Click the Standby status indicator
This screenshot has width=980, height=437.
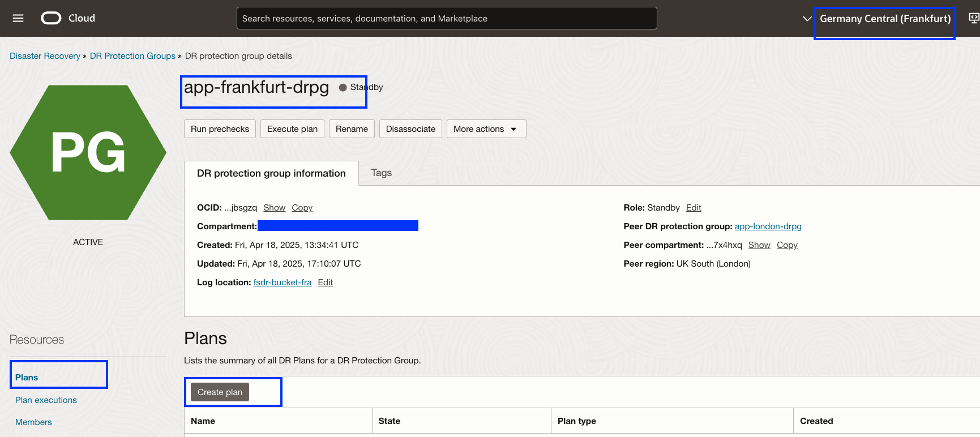[x=361, y=87]
